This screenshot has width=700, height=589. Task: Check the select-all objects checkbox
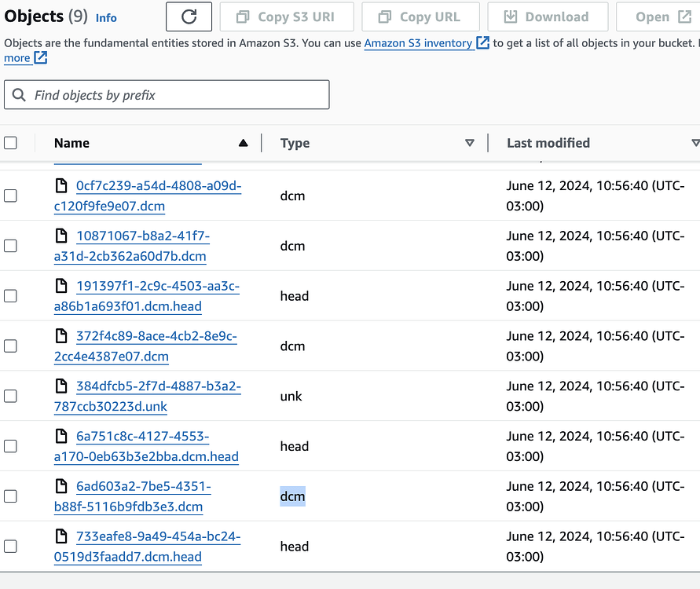point(11,142)
